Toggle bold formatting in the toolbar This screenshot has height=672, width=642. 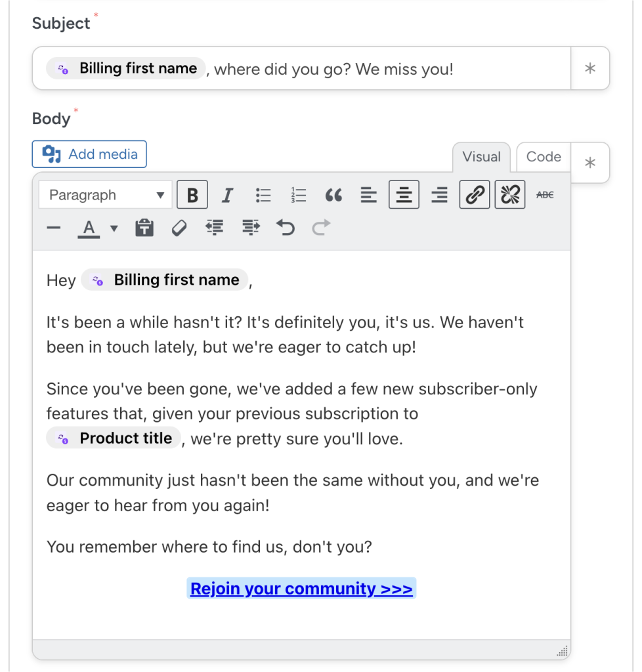point(192,194)
